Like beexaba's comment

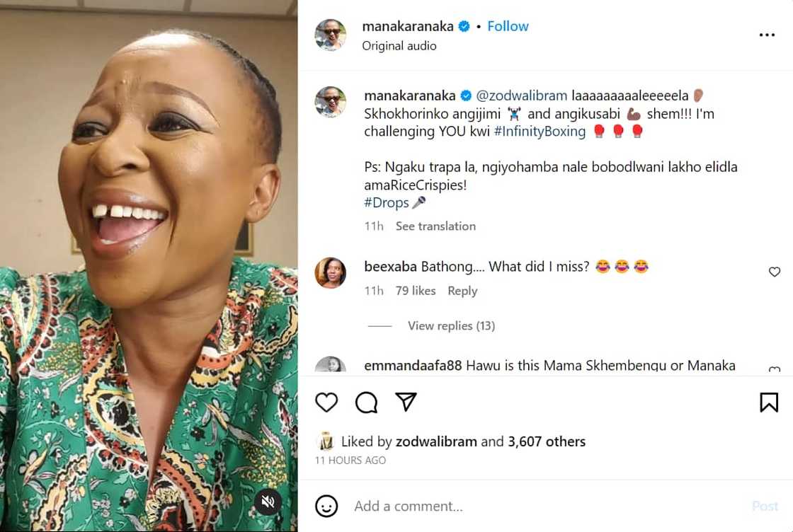click(x=775, y=272)
